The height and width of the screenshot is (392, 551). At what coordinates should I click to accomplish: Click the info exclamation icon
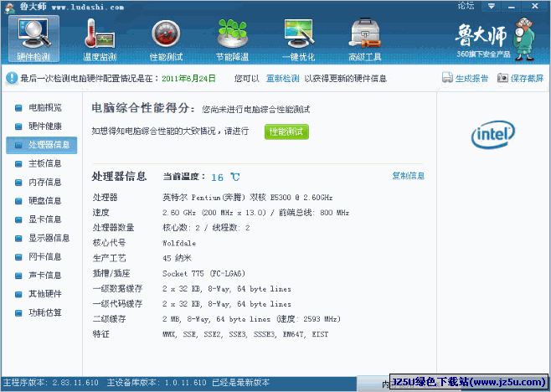[12, 78]
